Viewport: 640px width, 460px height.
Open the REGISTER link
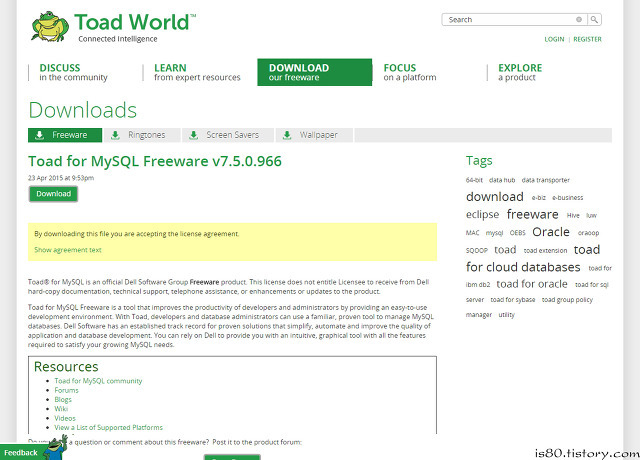click(587, 39)
